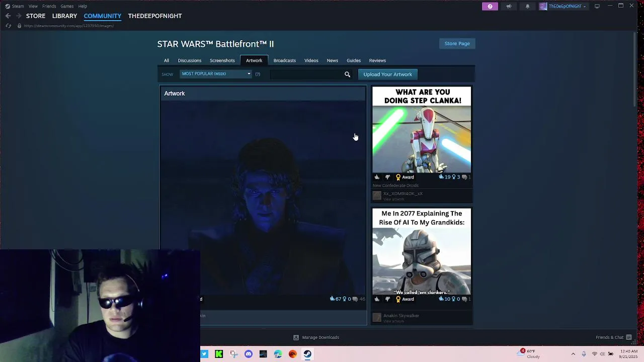644x362 pixels.
Task: Open Discord from the taskbar
Action: pos(249,354)
